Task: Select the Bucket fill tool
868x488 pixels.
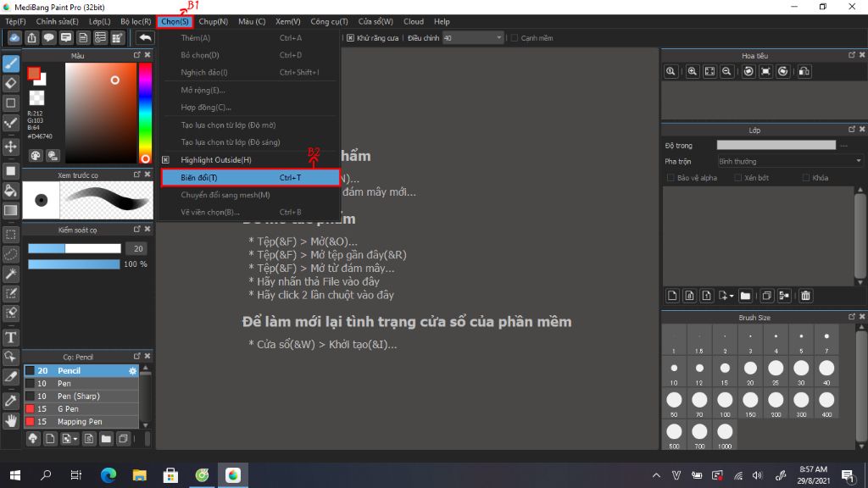Action: [x=10, y=191]
